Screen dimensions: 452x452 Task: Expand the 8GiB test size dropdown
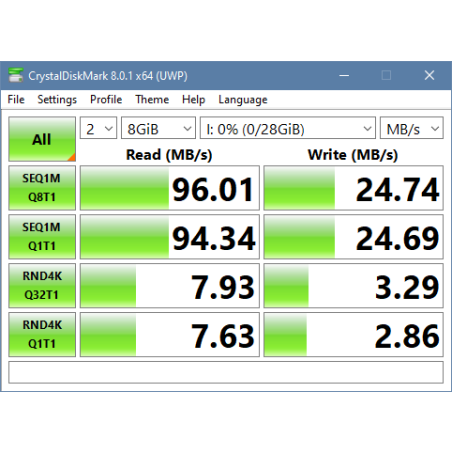pos(158,128)
